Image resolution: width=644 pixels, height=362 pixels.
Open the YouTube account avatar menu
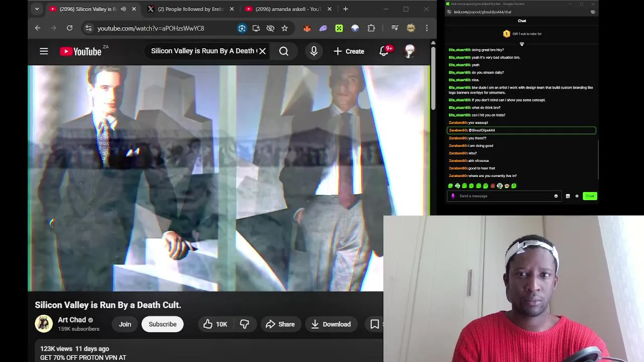tap(410, 51)
